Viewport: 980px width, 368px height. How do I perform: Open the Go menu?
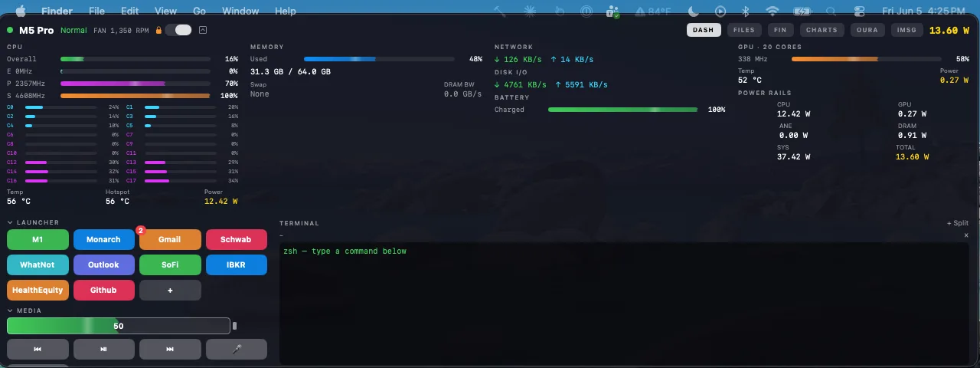(x=200, y=11)
